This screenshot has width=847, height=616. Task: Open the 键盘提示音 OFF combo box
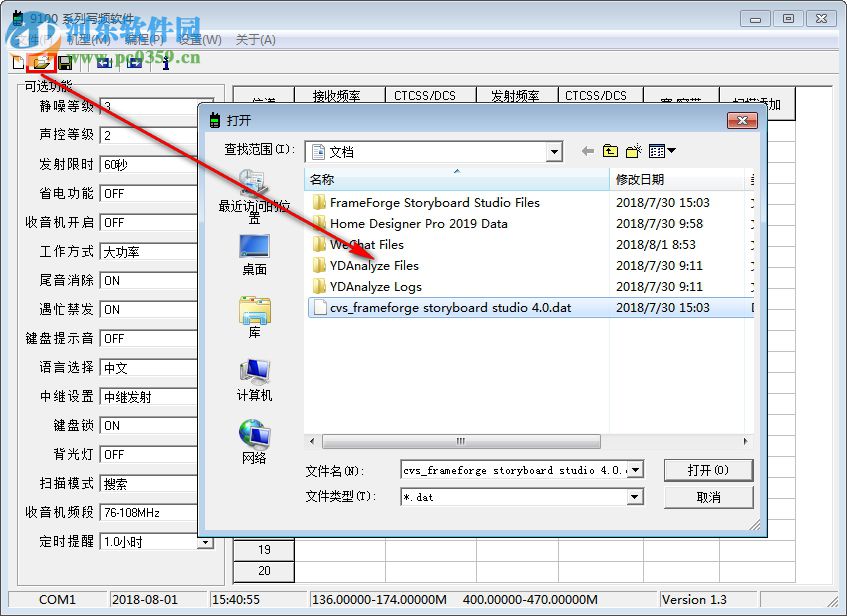(x=149, y=339)
